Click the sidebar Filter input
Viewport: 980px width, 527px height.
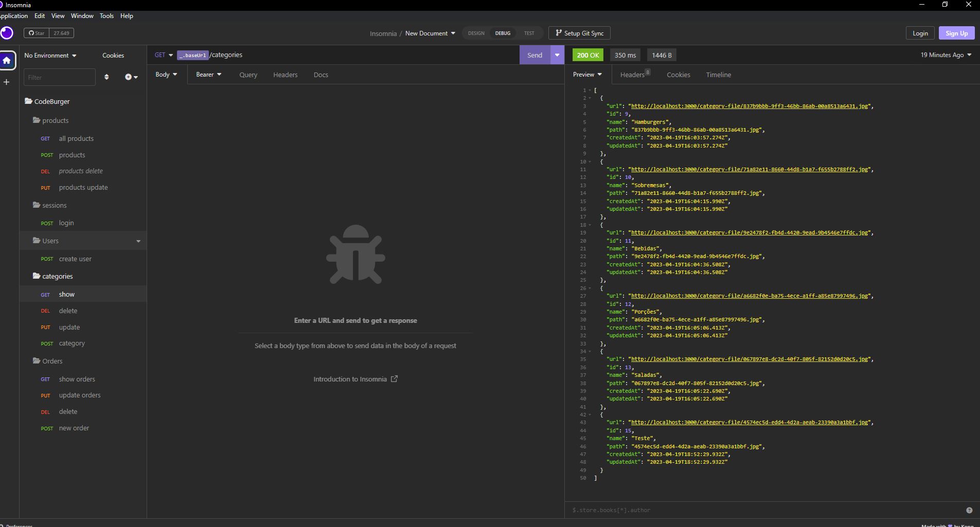tap(60, 77)
